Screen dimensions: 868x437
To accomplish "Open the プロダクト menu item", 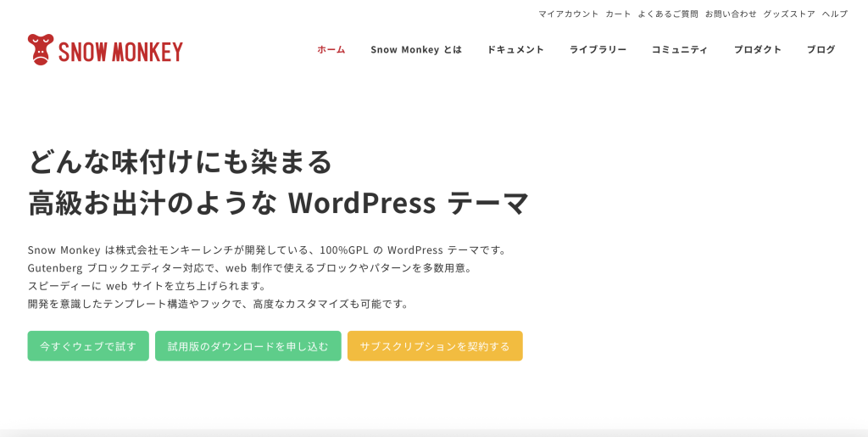I will [x=757, y=49].
